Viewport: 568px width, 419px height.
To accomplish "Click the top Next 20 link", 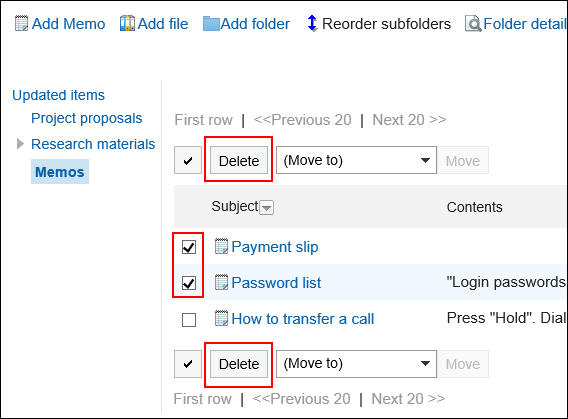I will (x=409, y=120).
